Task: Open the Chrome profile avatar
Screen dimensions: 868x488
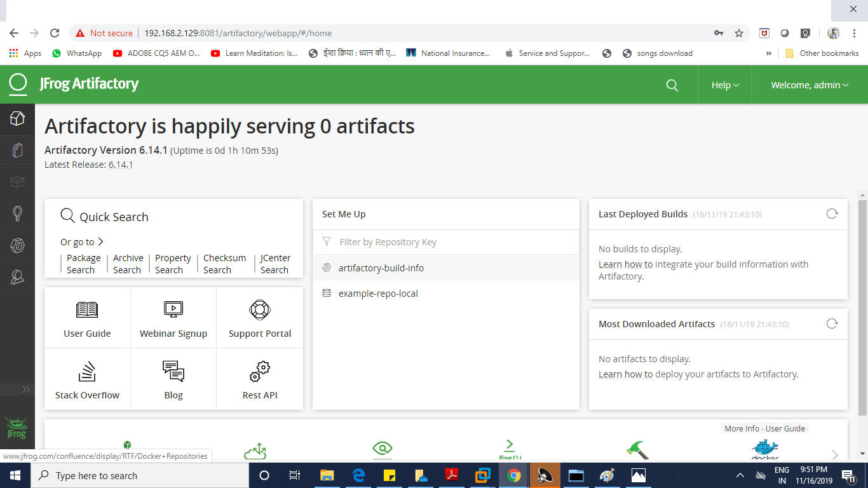Action: pos(834,33)
